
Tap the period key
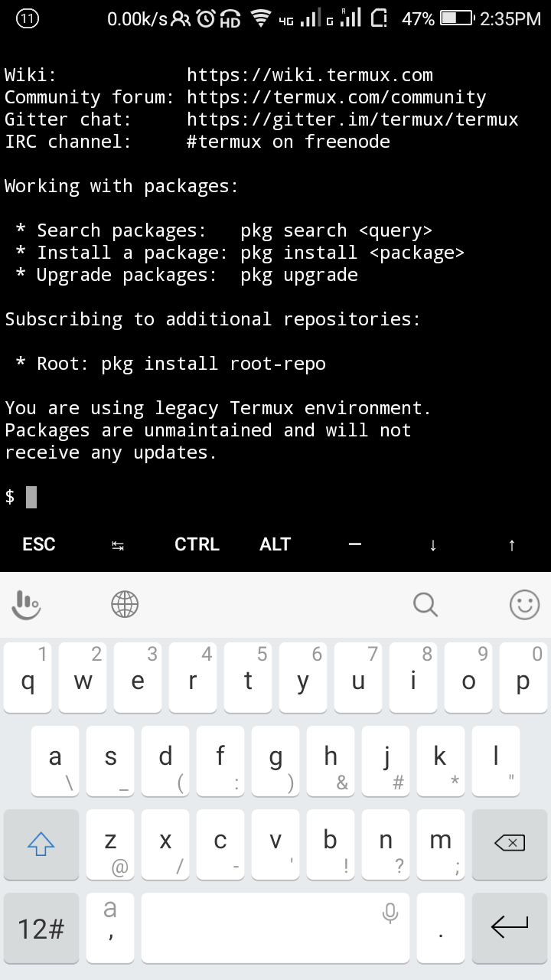tap(441, 928)
